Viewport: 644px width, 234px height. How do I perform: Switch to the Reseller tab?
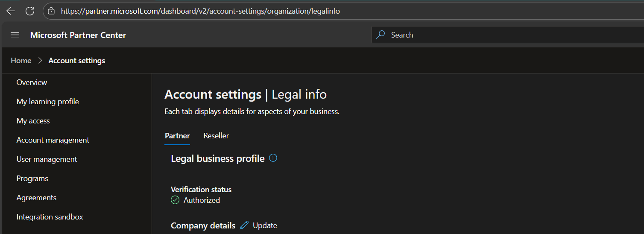pyautogui.click(x=216, y=136)
